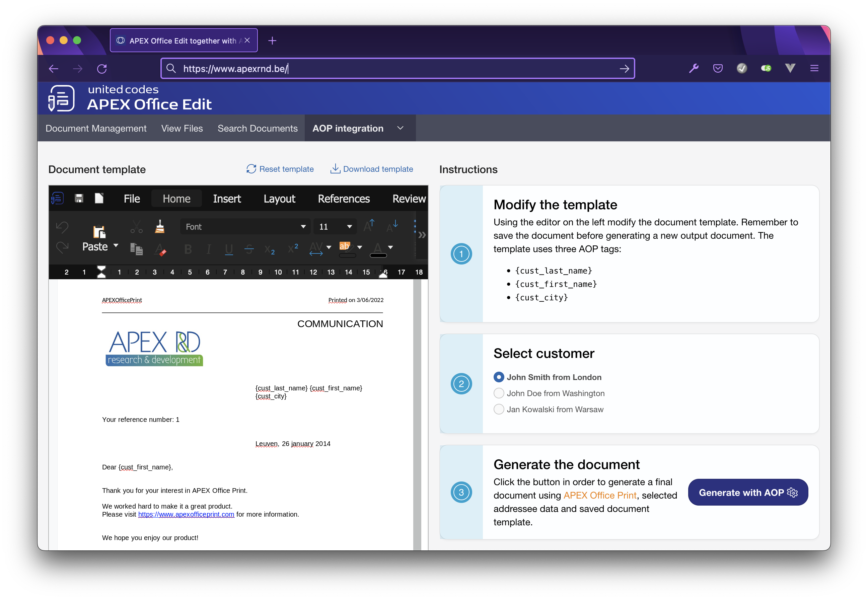The image size is (868, 600).
Task: Click the Reset template link
Action: [x=280, y=169]
